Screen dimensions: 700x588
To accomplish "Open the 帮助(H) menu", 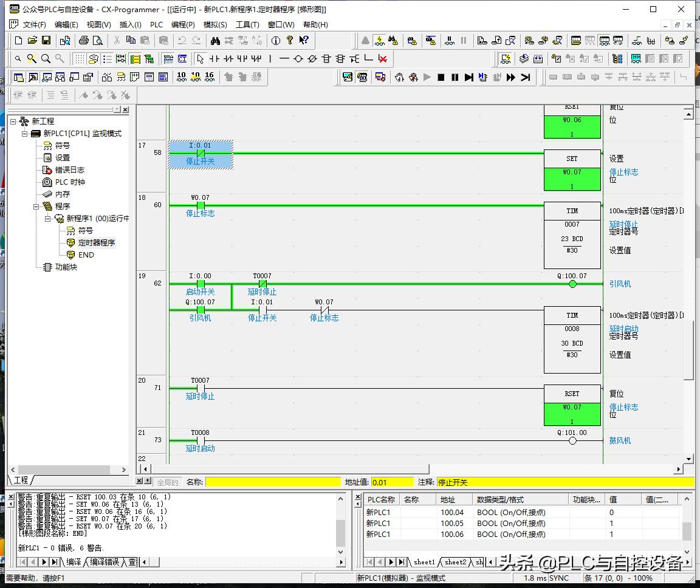I will [315, 24].
